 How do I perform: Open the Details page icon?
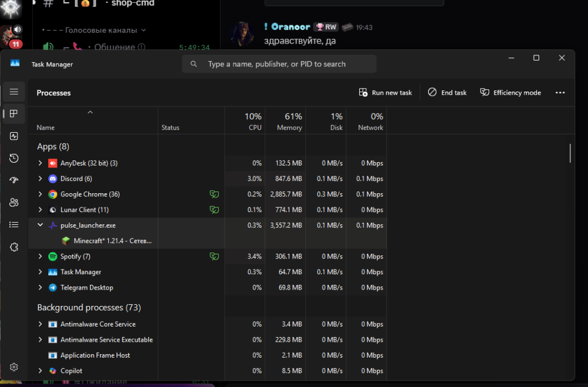14,224
